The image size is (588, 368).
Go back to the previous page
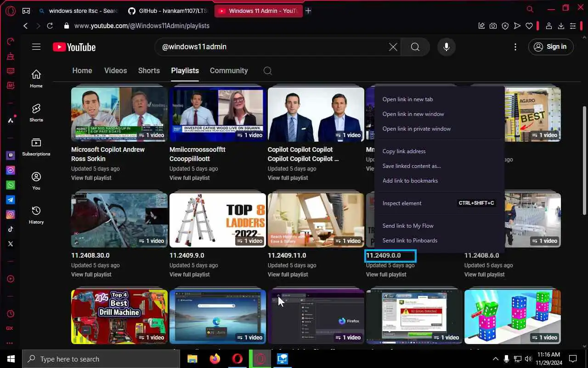tap(26, 26)
